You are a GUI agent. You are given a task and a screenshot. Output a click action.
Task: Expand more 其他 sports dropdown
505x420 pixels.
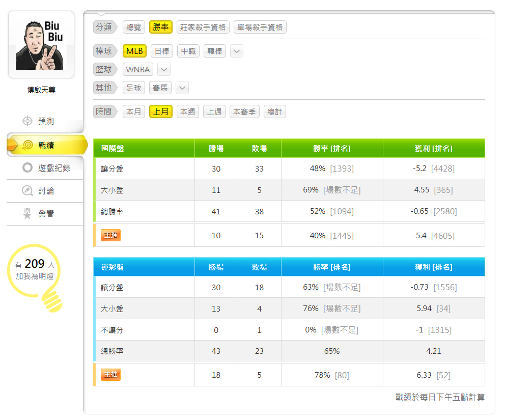tap(182, 88)
